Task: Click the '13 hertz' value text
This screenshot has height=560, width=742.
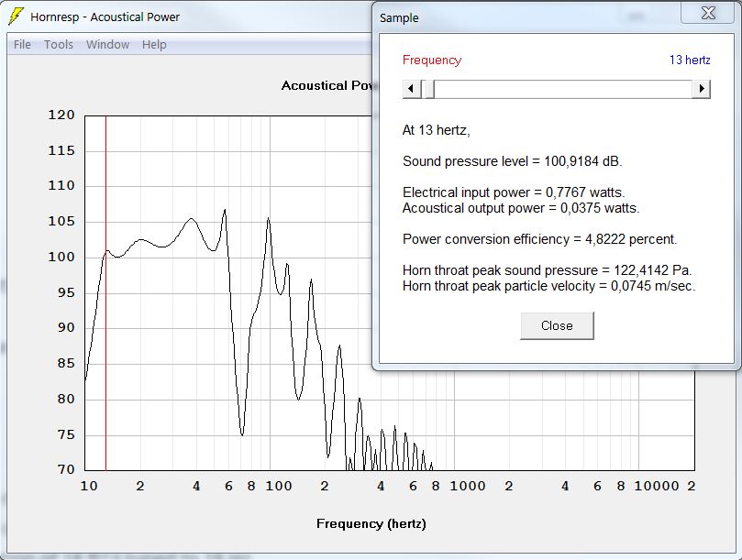Action: (690, 60)
